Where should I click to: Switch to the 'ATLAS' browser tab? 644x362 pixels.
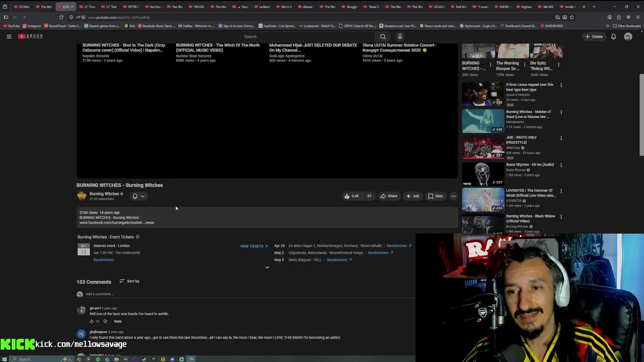click(437, 7)
